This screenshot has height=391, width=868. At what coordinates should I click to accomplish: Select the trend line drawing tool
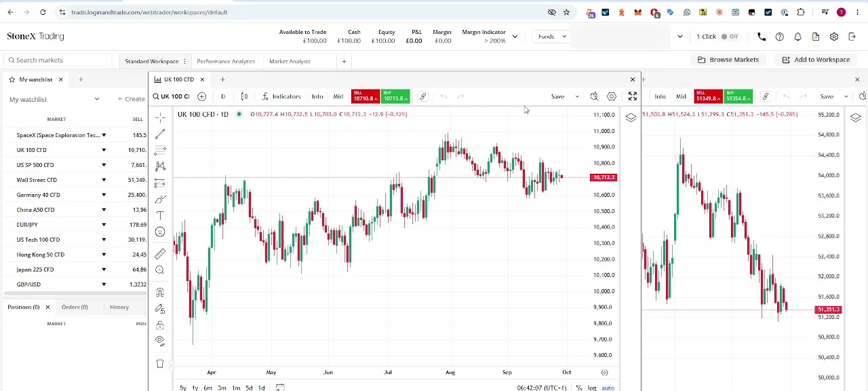(x=160, y=134)
